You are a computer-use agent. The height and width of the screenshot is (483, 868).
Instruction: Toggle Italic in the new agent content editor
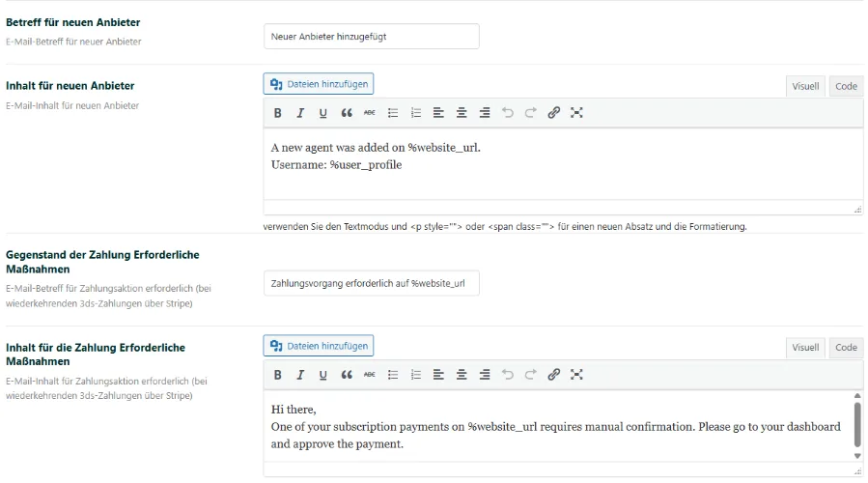point(300,113)
